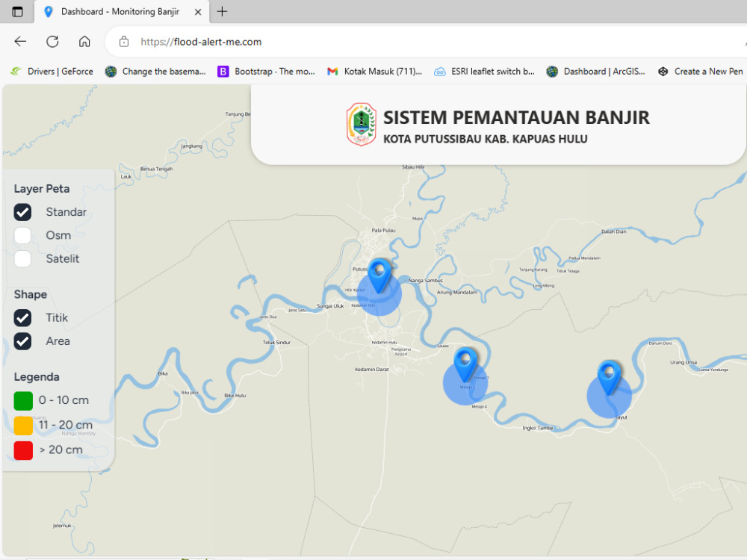Click the Pala Pulau map label
The height and width of the screenshot is (560, 747).
click(x=383, y=230)
